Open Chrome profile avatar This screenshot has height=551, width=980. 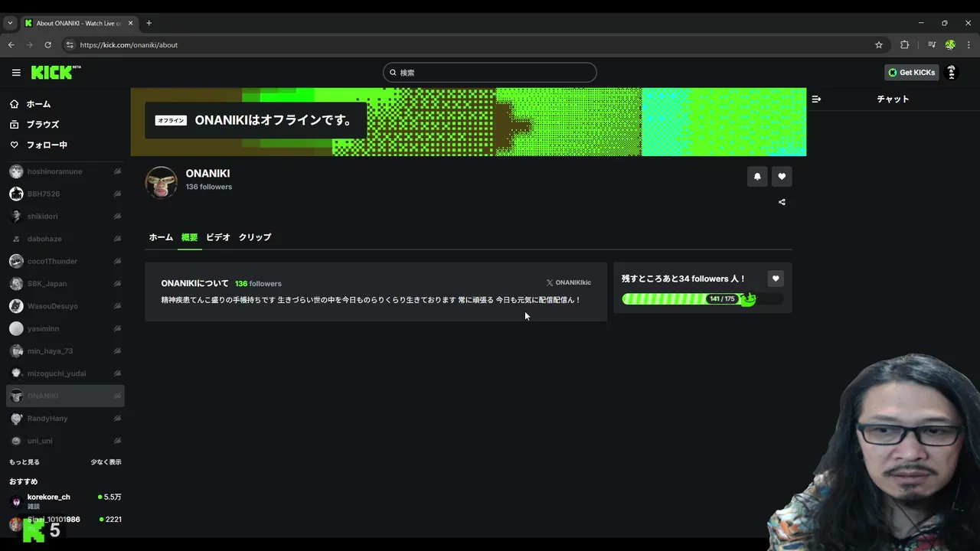[x=950, y=45]
